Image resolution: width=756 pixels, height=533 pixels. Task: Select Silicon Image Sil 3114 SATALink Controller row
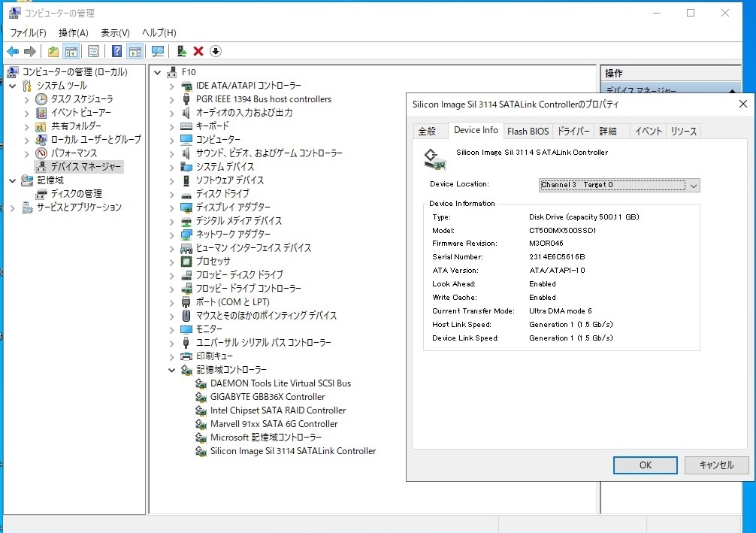click(292, 451)
